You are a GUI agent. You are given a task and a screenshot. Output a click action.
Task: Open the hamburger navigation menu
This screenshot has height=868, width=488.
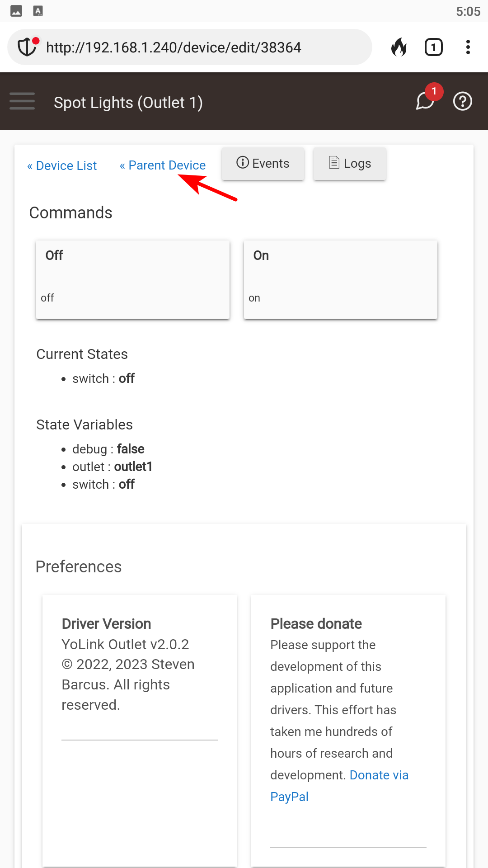coord(22,101)
